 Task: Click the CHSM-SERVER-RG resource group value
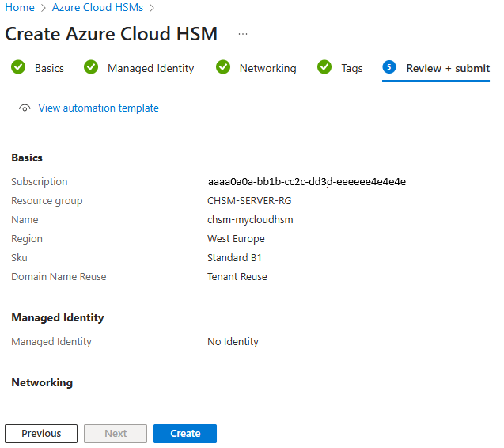pos(249,201)
